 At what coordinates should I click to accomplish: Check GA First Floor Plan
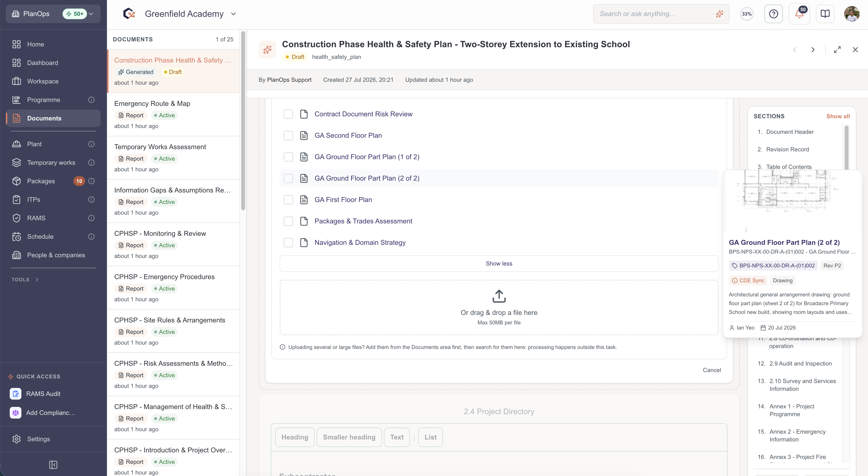(288, 200)
